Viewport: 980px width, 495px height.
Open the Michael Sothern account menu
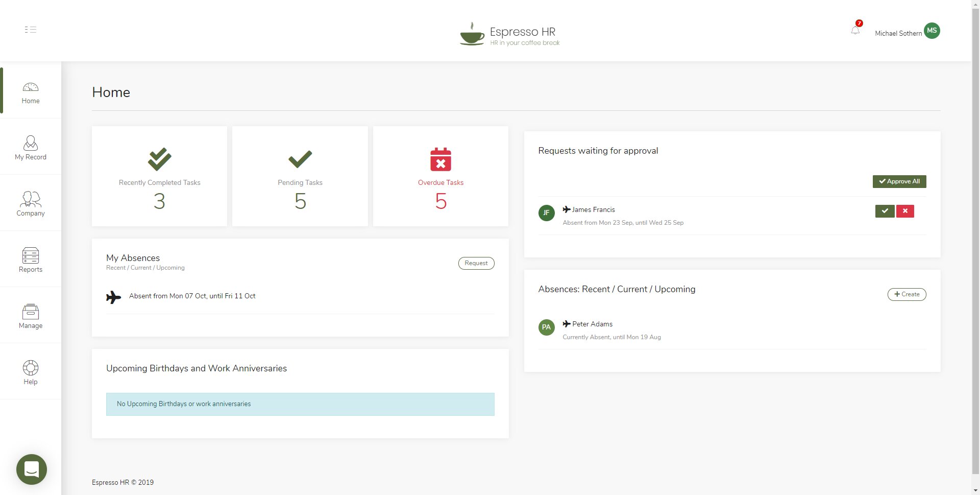[898, 33]
